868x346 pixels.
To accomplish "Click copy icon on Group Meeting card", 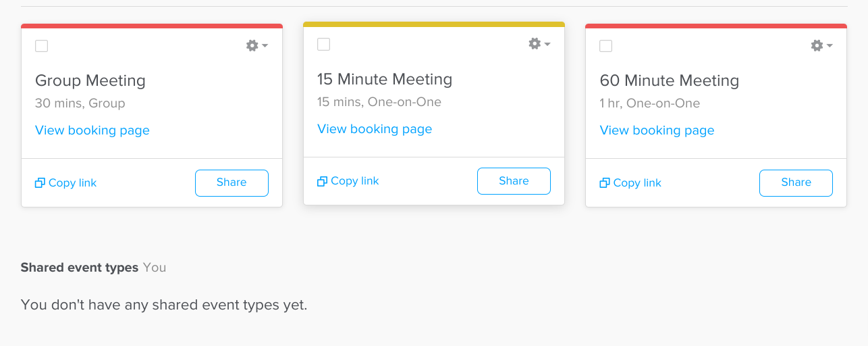I will 40,183.
